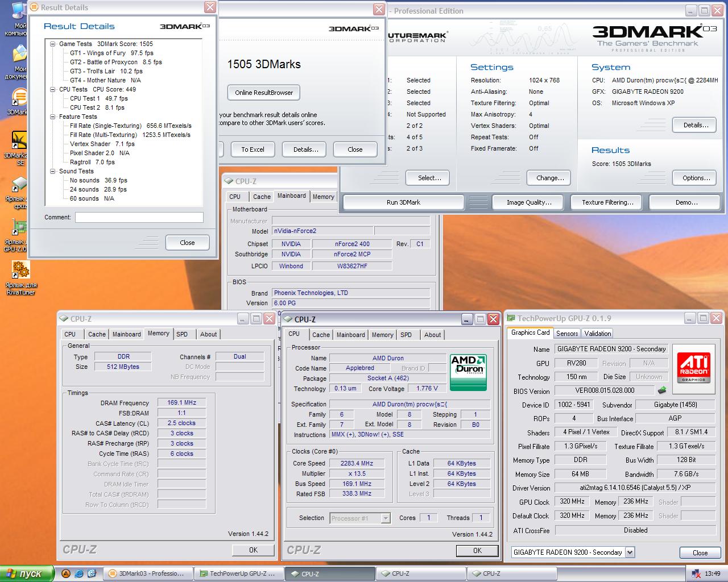Click the Comment input field
Viewport: 728px width, 582px height.
click(139, 217)
